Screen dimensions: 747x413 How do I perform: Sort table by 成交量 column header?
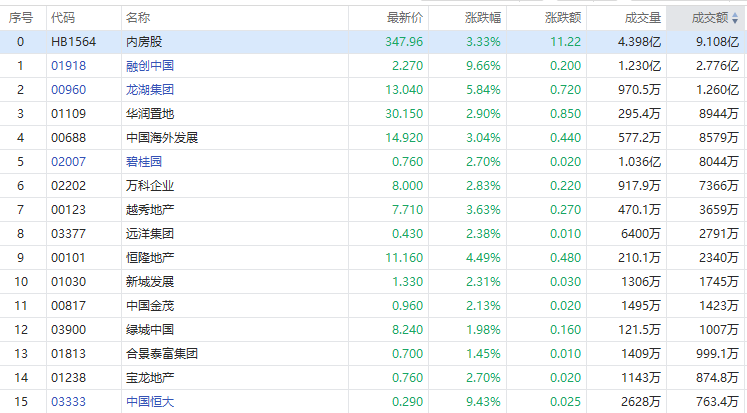click(642, 18)
